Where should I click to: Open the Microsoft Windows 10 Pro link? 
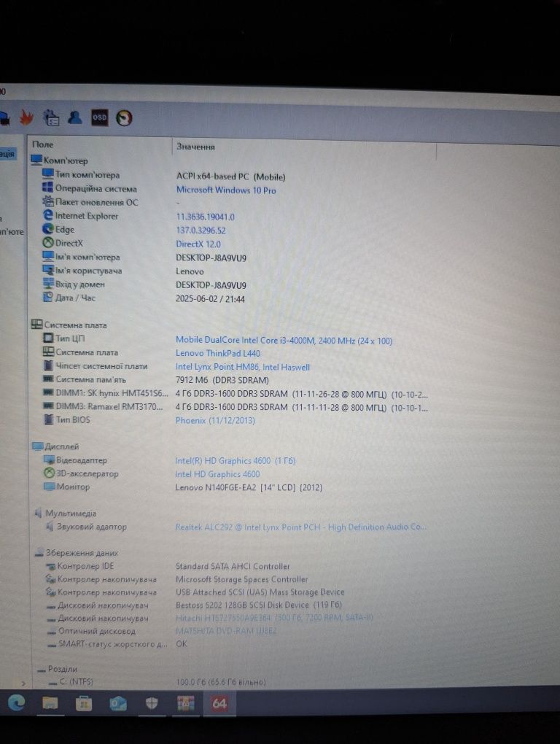point(226,190)
